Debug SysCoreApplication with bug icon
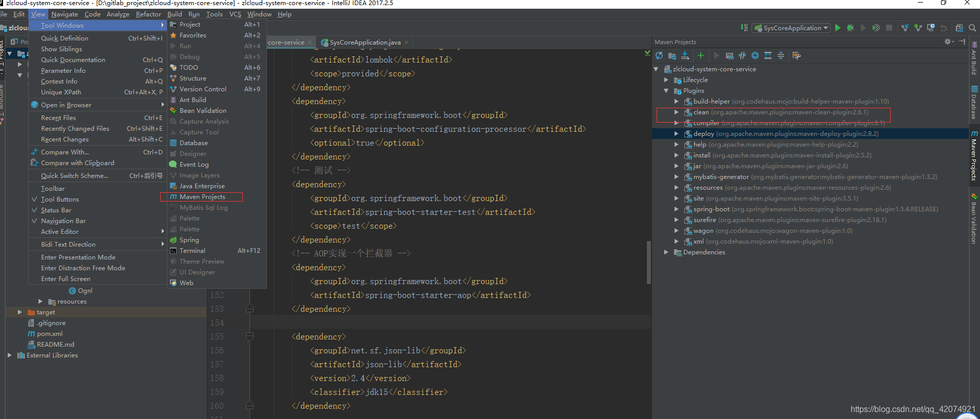980x419 pixels. point(851,28)
